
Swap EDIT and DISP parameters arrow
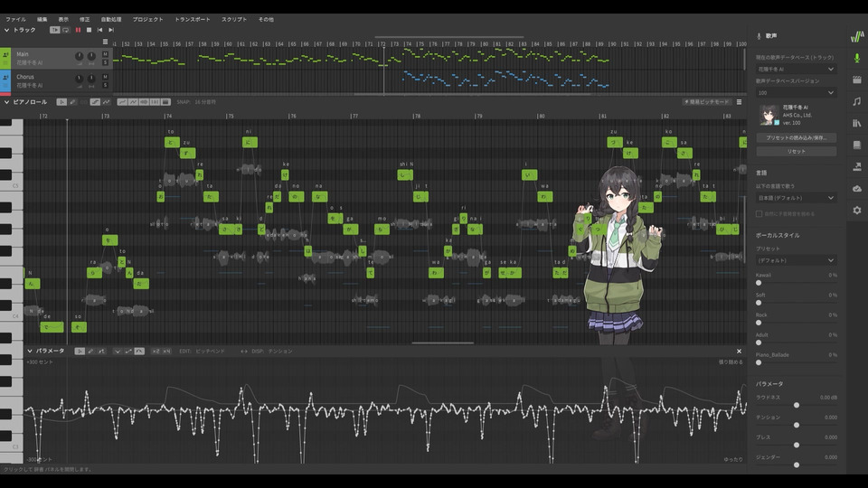pos(243,351)
